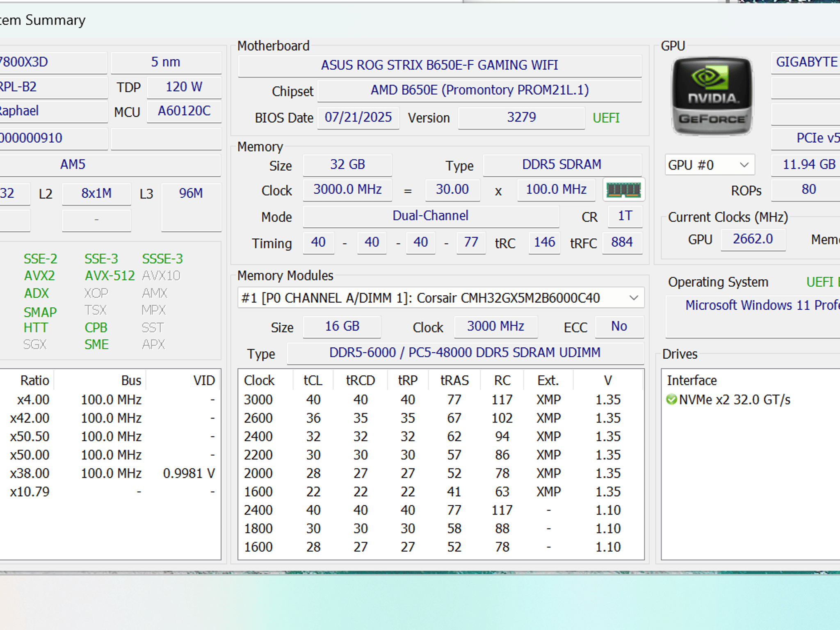Select the 2200 MHz XMP timing row
Screen dimensions: 840x630
(441, 455)
